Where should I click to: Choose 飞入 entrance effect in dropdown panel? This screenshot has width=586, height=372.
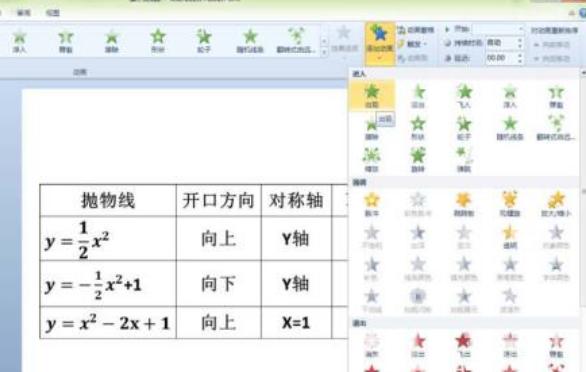464,96
